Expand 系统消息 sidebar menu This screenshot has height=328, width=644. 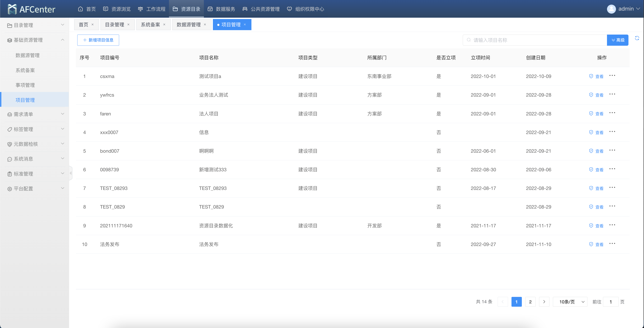[35, 159]
